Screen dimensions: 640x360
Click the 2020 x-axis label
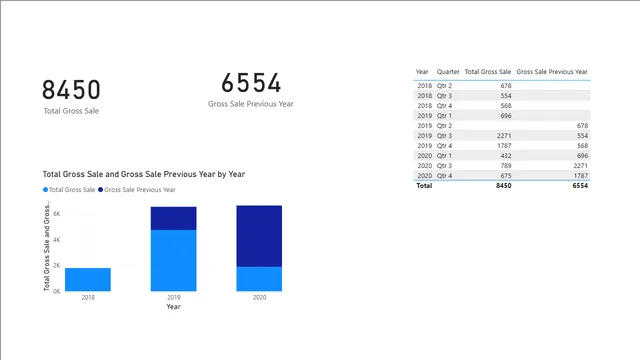pyautogui.click(x=260, y=298)
